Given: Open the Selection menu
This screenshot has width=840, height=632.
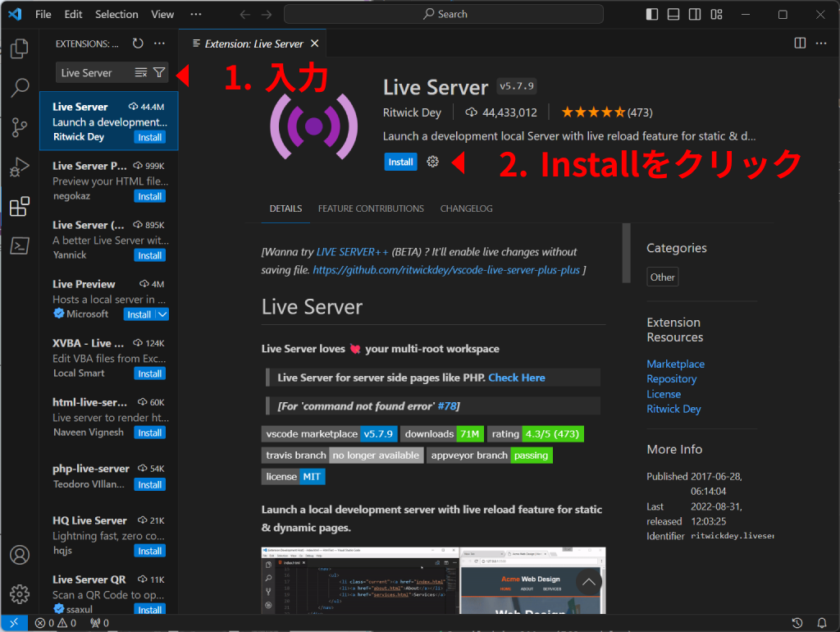Looking at the screenshot, I should coord(116,15).
